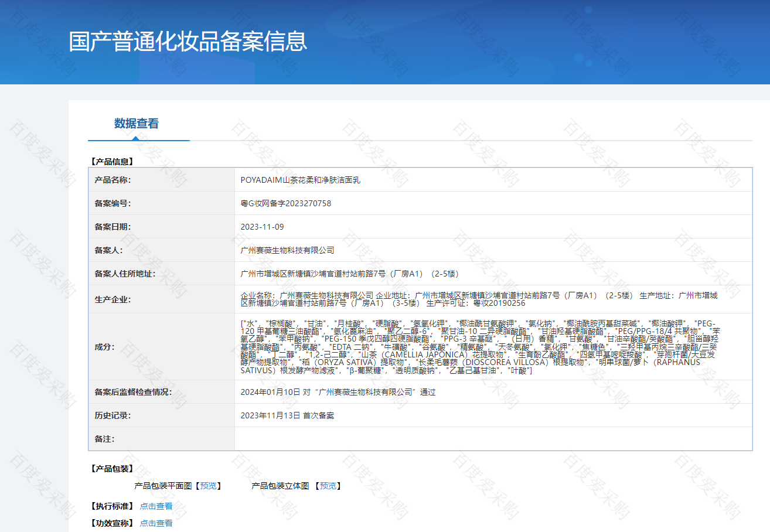Open 点击查看 link beside 功效宣称
The width and height of the screenshot is (770, 532).
(x=156, y=523)
